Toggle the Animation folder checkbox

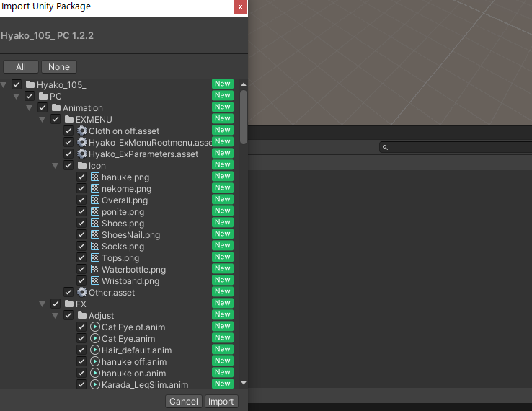(x=43, y=107)
